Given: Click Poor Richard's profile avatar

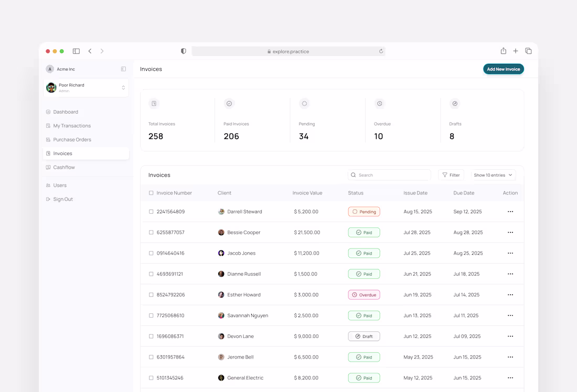Looking at the screenshot, I should coord(51,88).
